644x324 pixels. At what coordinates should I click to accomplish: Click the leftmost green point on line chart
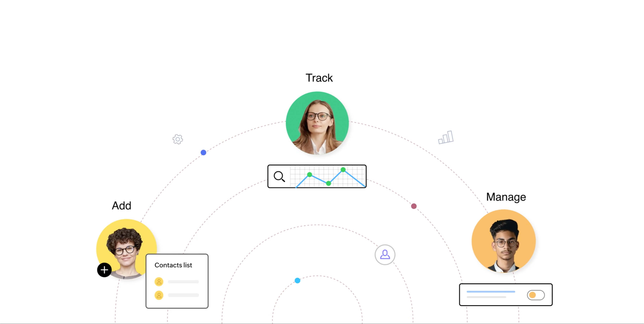click(x=310, y=174)
